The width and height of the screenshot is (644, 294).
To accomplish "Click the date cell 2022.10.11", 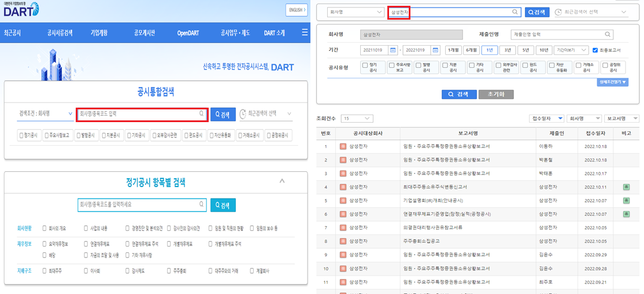I will click(x=595, y=187).
